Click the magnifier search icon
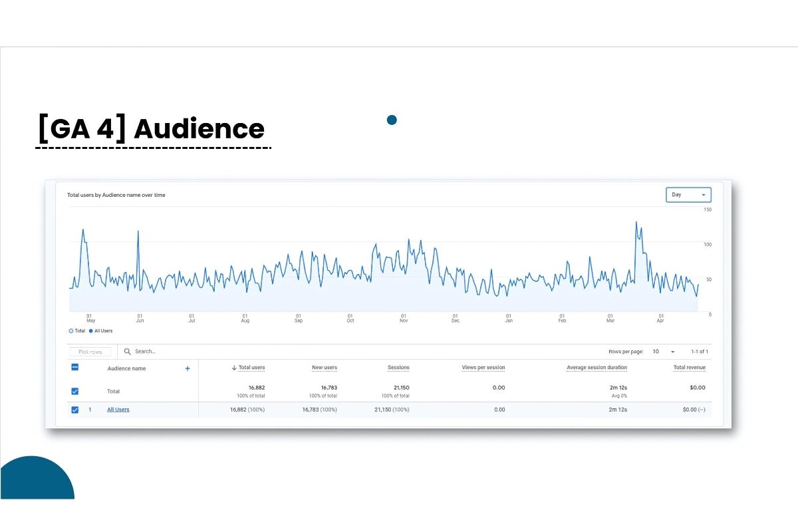798x532 pixels. 127,351
